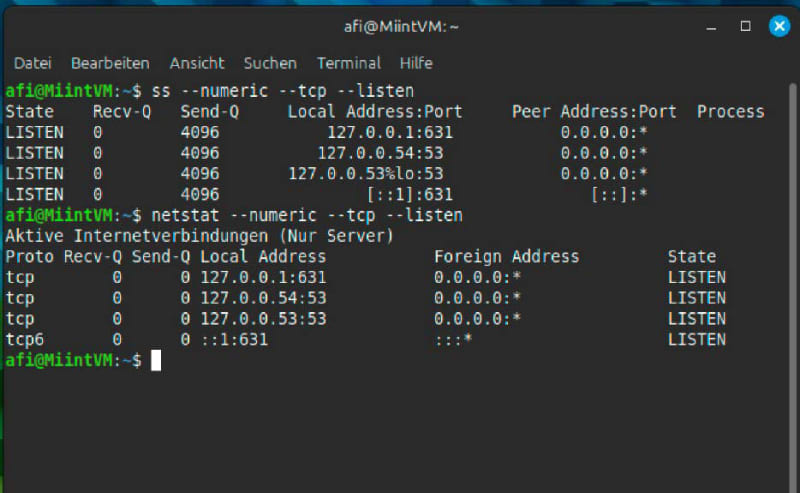The height and width of the screenshot is (493, 800).
Task: Open the Suchen menu
Action: point(270,63)
